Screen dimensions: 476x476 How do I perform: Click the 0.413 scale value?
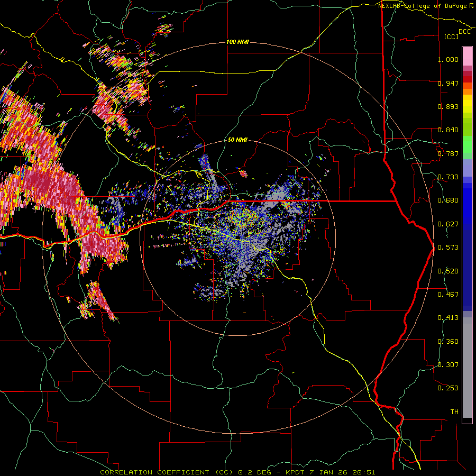point(448,318)
